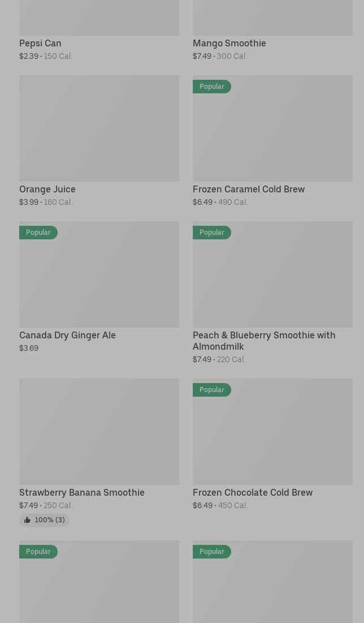Viewport: 364px width, 623px height.
Task: Select the Mango Smoothie item name
Action: 229,43
